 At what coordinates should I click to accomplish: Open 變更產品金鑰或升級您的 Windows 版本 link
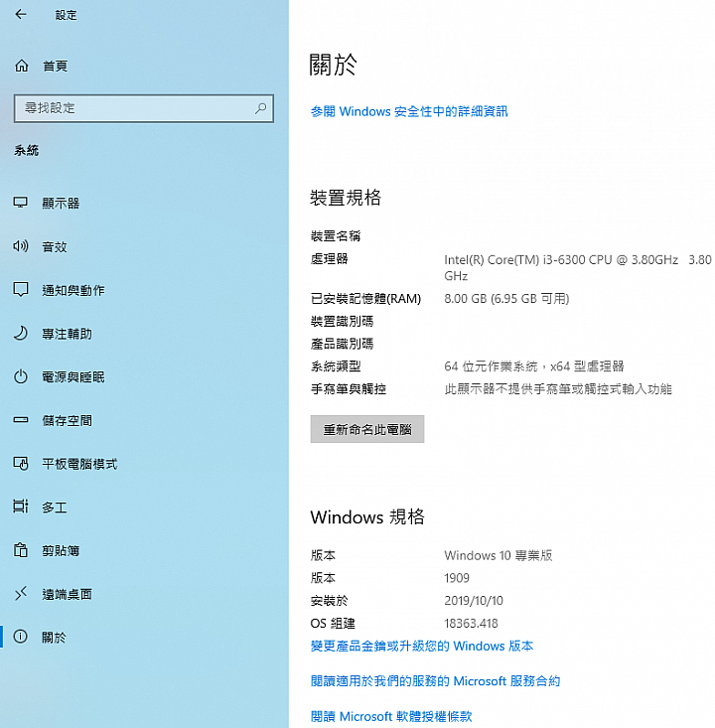tap(422, 646)
